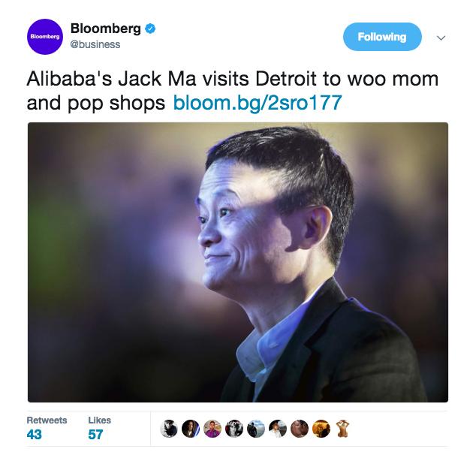Viewport: 476px width, 455px height.
Task: Toggle the Following button
Action: (x=382, y=37)
